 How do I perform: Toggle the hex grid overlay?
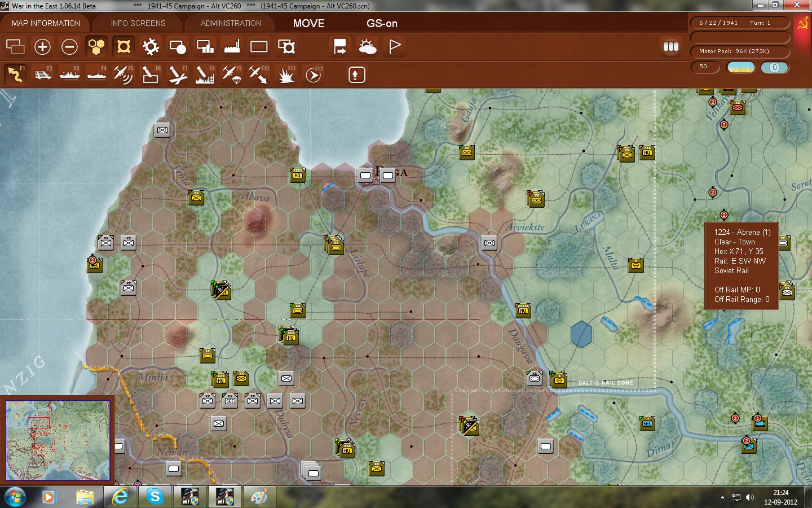click(96, 47)
